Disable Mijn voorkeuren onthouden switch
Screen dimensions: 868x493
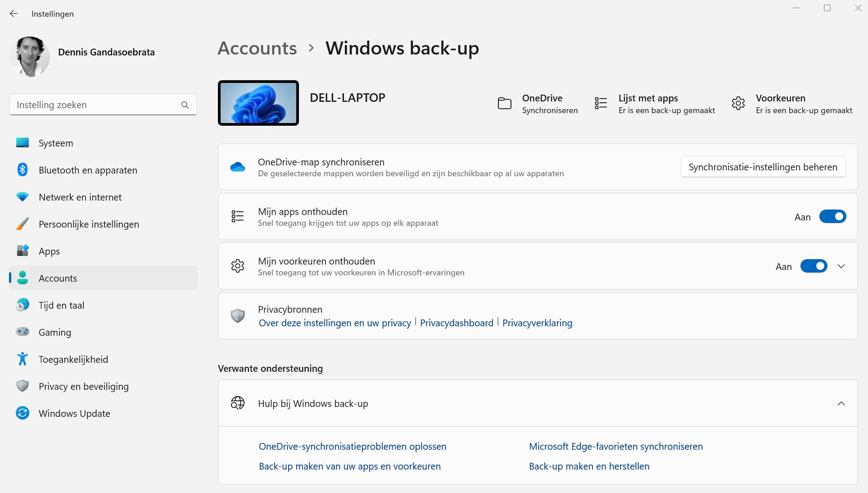pos(814,266)
